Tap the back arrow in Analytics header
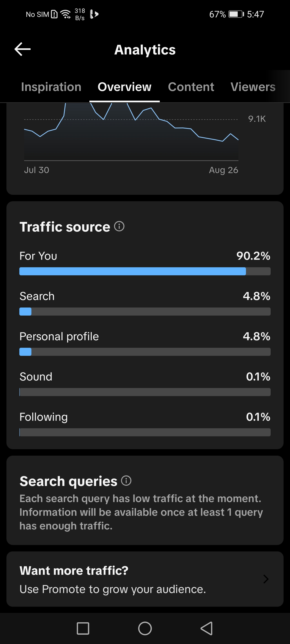The image size is (290, 644). pyautogui.click(x=23, y=49)
